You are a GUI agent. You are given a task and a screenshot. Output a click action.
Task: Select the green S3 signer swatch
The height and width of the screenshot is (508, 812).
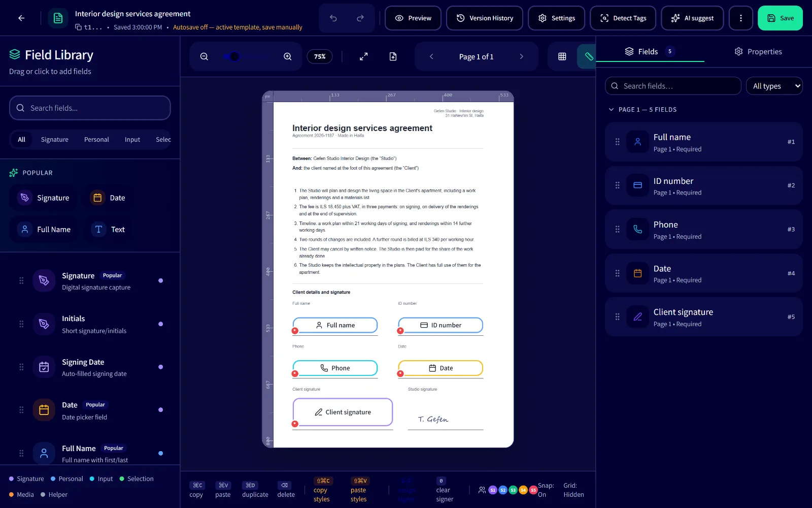coord(513,490)
